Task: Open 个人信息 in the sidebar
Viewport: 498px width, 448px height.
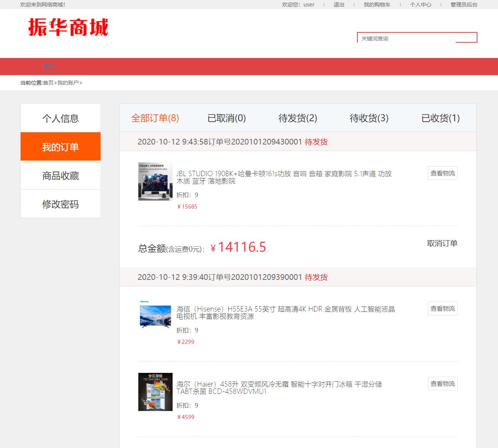Action: (60, 118)
